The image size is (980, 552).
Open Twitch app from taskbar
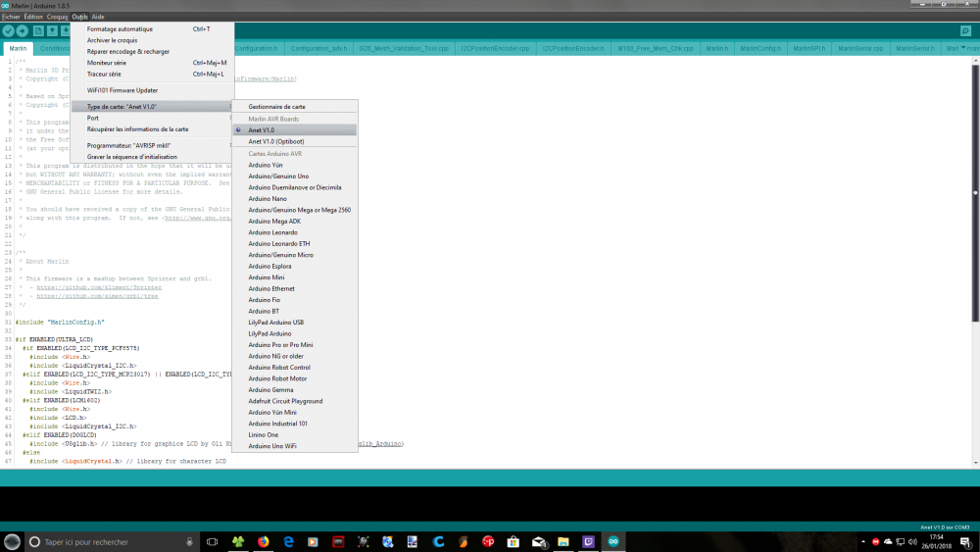[588, 542]
